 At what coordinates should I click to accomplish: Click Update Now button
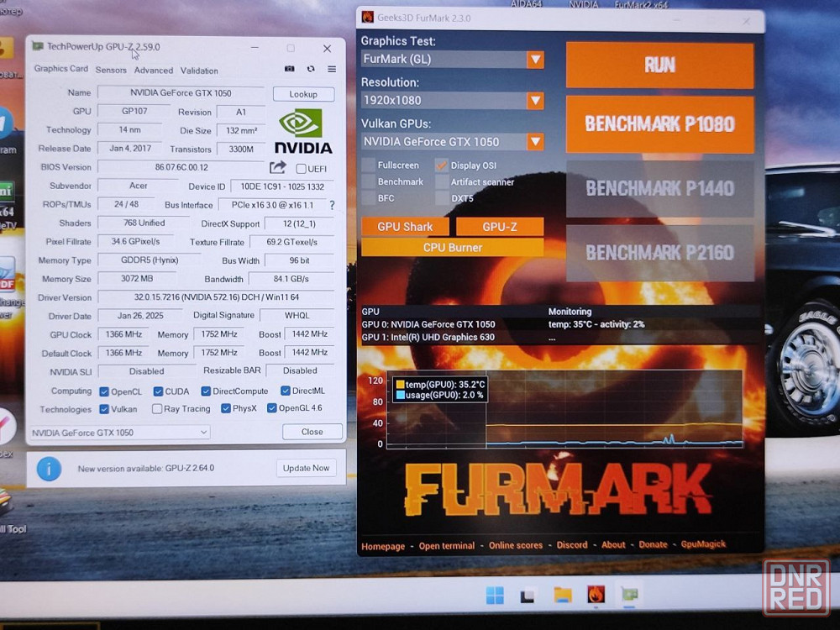tap(306, 468)
